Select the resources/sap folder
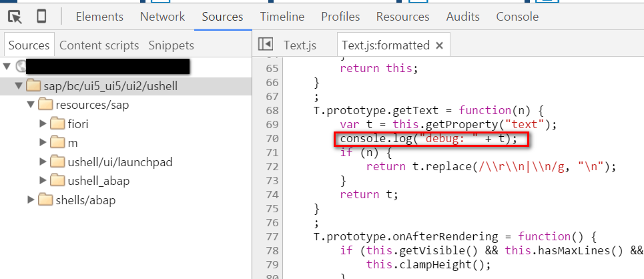Viewport: 644px width, 279px height. 92,105
